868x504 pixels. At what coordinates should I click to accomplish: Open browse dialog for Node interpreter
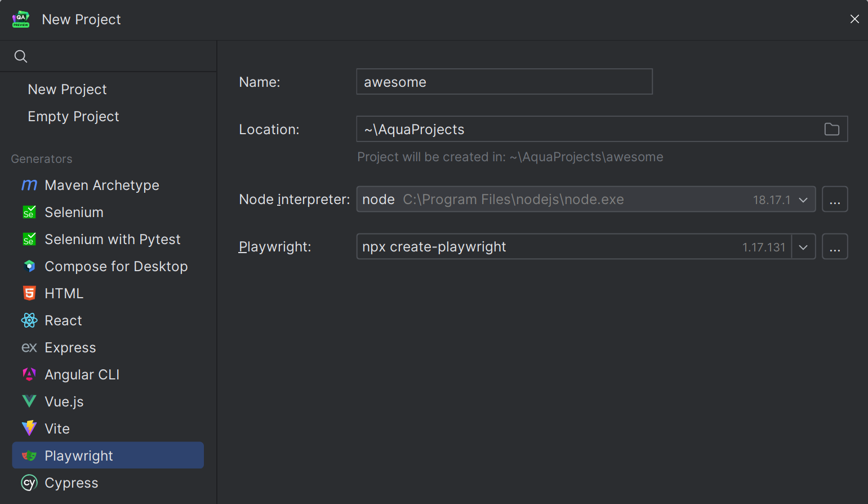[835, 200]
